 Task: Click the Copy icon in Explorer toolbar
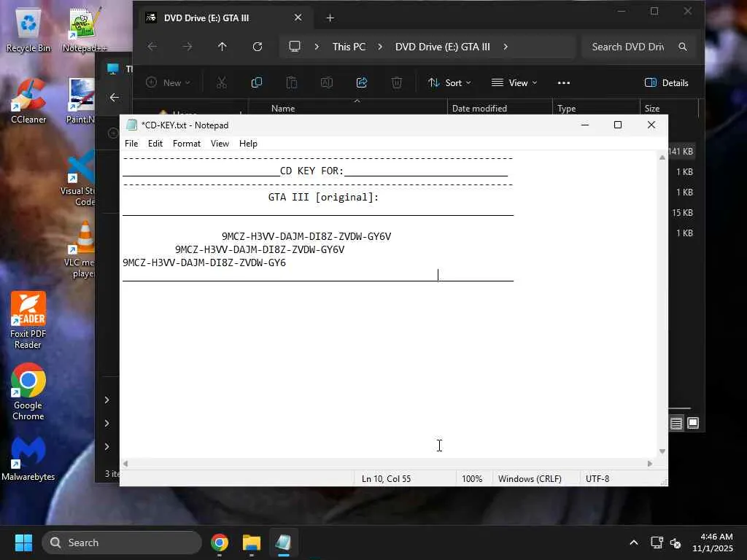[256, 83]
